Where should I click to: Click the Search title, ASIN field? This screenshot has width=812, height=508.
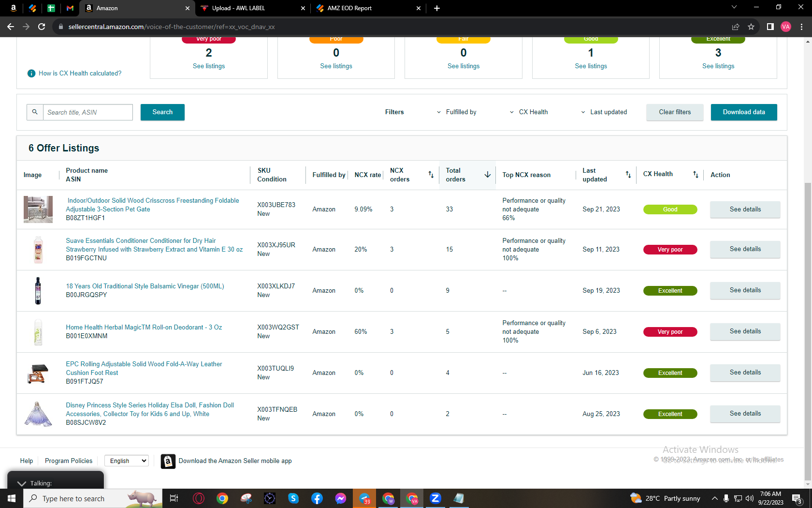[88, 112]
